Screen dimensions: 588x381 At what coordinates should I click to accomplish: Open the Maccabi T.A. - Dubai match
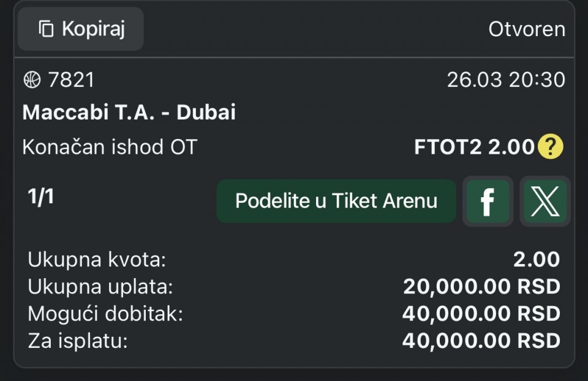pos(129,113)
